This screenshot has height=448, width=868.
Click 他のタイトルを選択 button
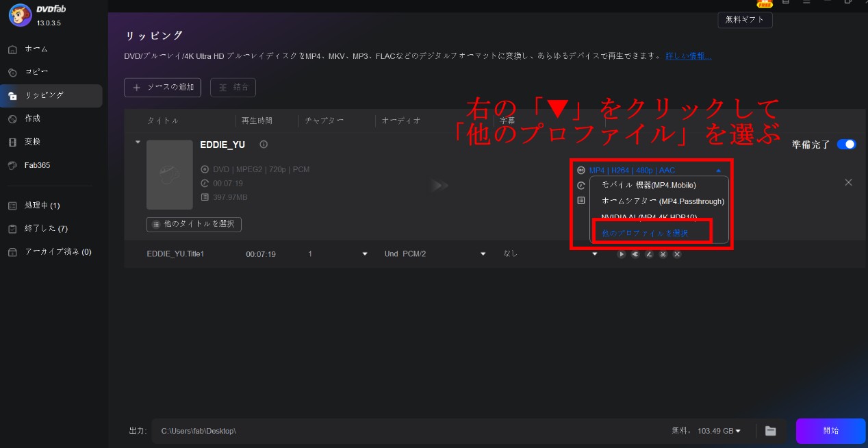[x=194, y=224]
